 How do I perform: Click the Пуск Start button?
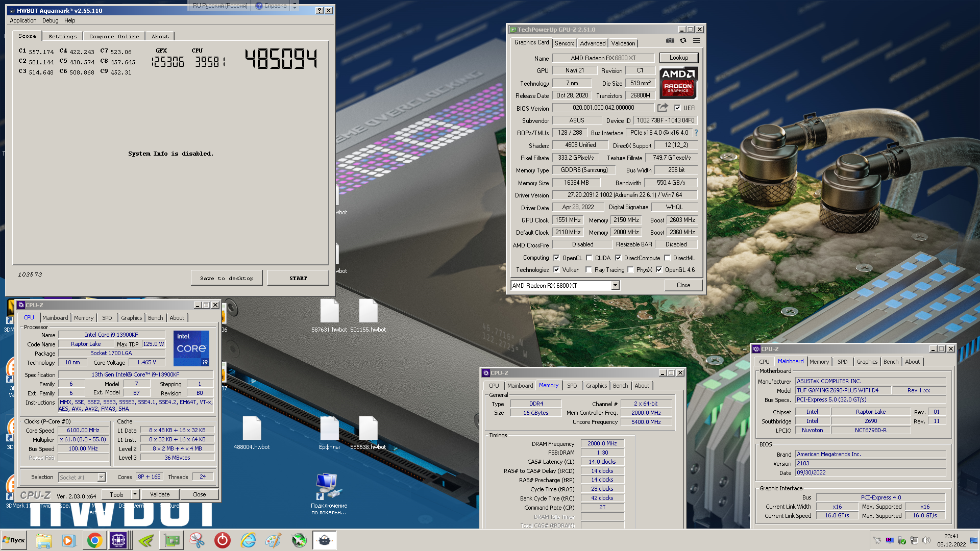click(14, 540)
